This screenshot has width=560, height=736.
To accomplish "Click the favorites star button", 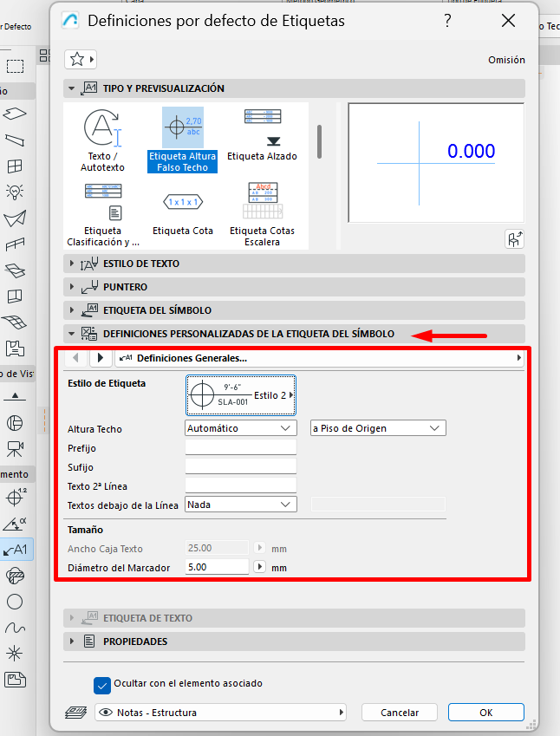I will (x=80, y=59).
